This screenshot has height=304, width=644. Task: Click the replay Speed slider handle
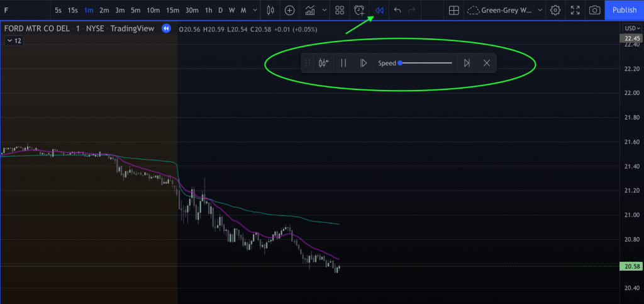pyautogui.click(x=400, y=63)
